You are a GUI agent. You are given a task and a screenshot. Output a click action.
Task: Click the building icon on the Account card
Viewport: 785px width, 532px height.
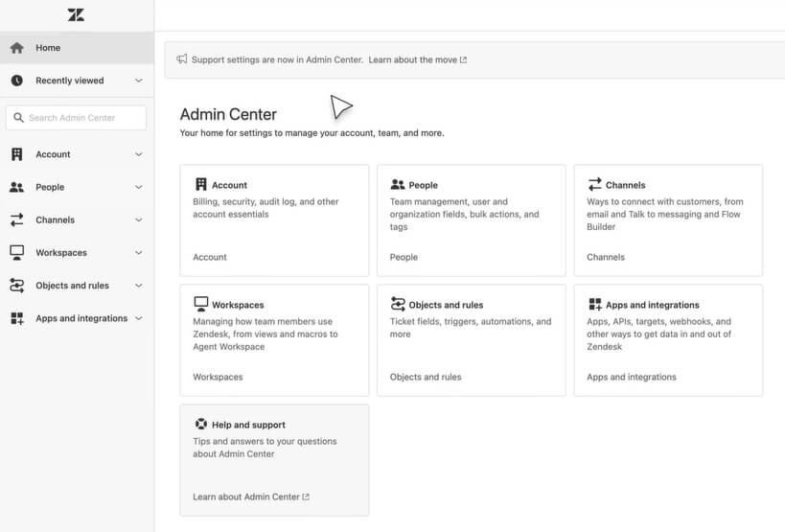tap(200, 184)
